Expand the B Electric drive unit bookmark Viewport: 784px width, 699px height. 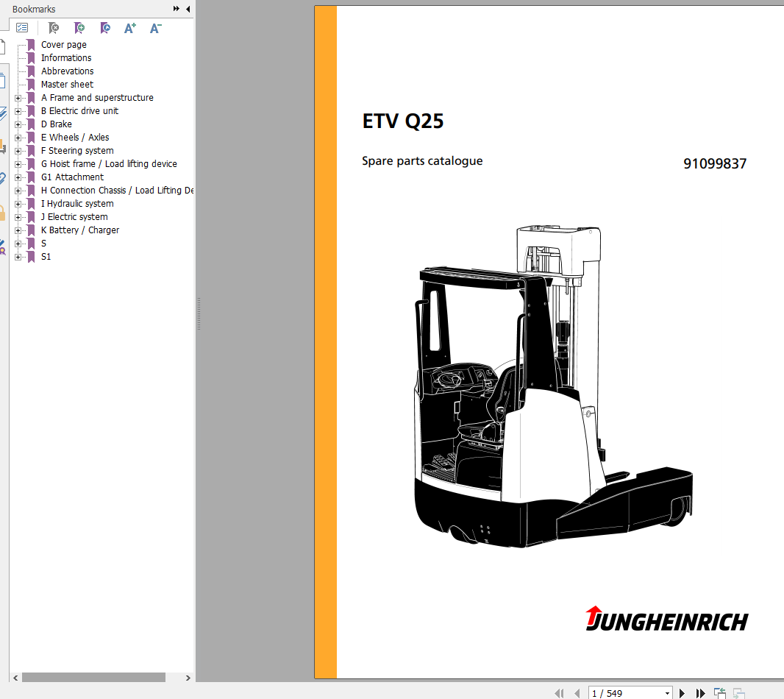tap(18, 111)
